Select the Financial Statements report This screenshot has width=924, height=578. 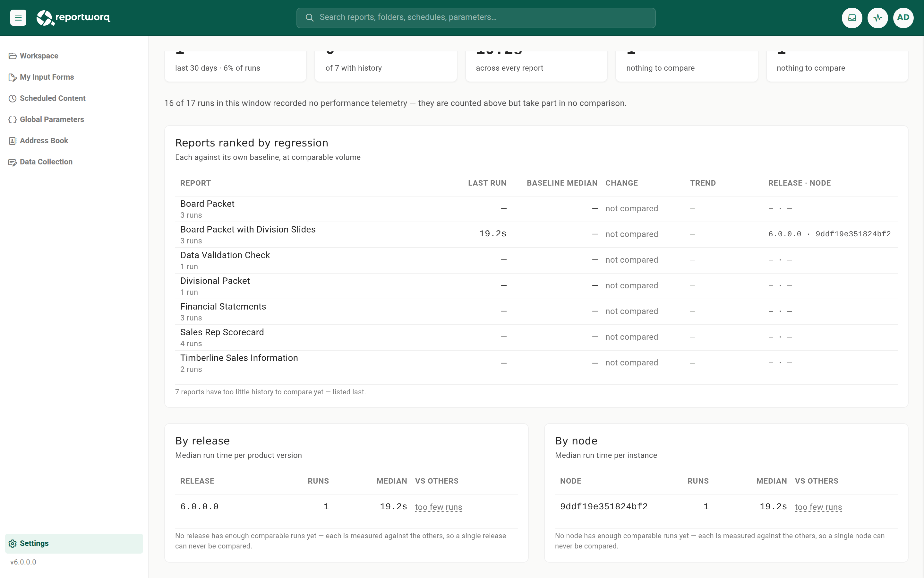536,311
